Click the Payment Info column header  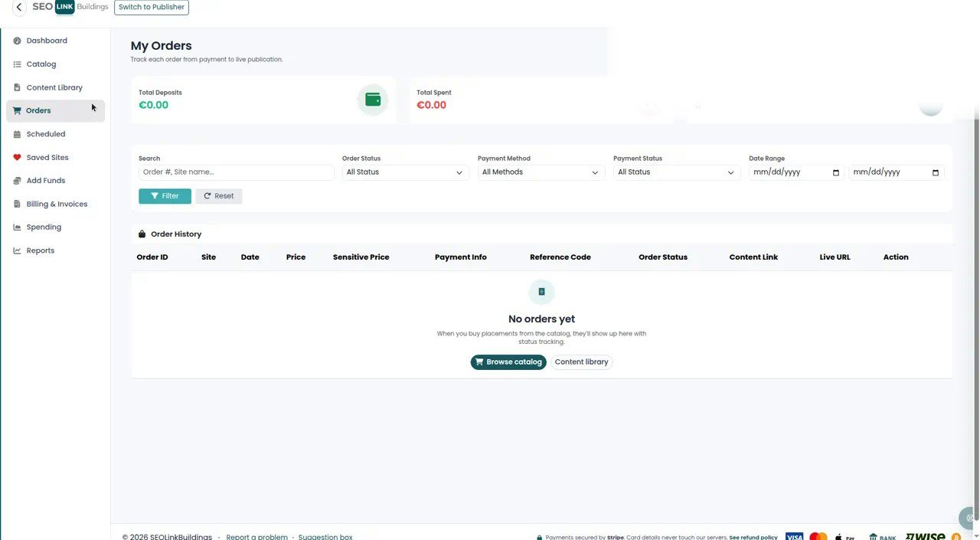tap(460, 257)
